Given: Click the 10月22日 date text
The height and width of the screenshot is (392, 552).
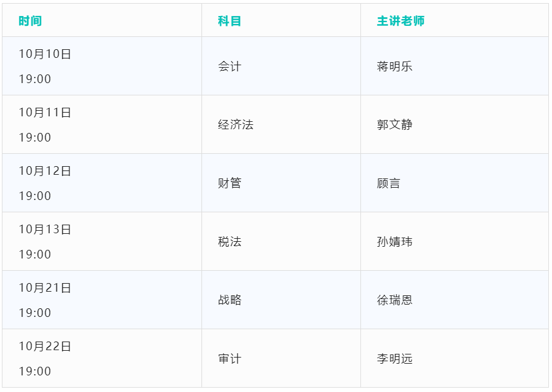Looking at the screenshot, I should [45, 346].
